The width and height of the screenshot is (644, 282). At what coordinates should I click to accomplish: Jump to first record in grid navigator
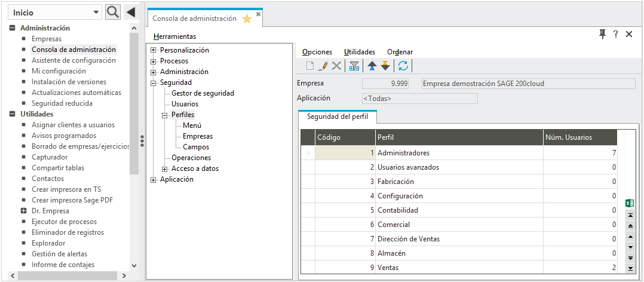coord(630,216)
